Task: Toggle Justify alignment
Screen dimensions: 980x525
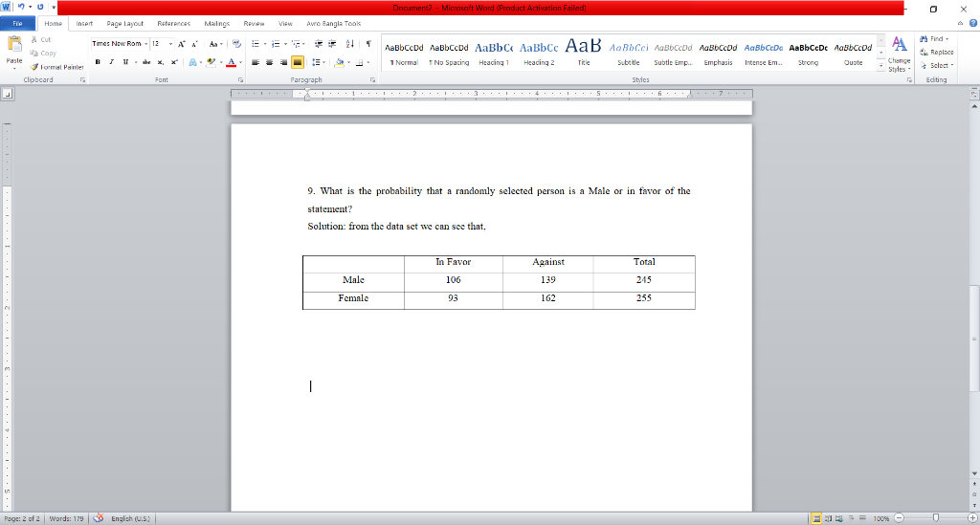Action: click(x=298, y=62)
